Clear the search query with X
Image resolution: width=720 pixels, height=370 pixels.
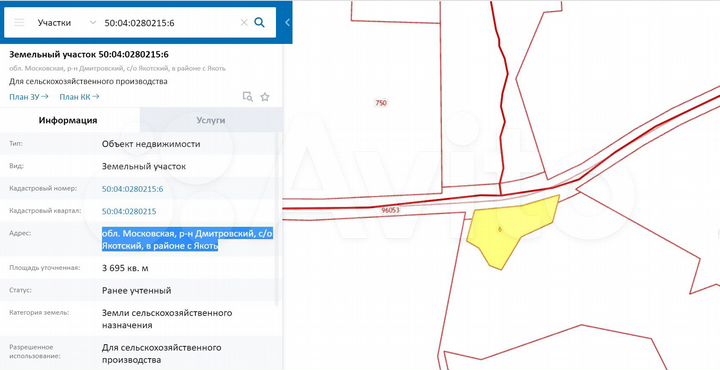click(244, 22)
